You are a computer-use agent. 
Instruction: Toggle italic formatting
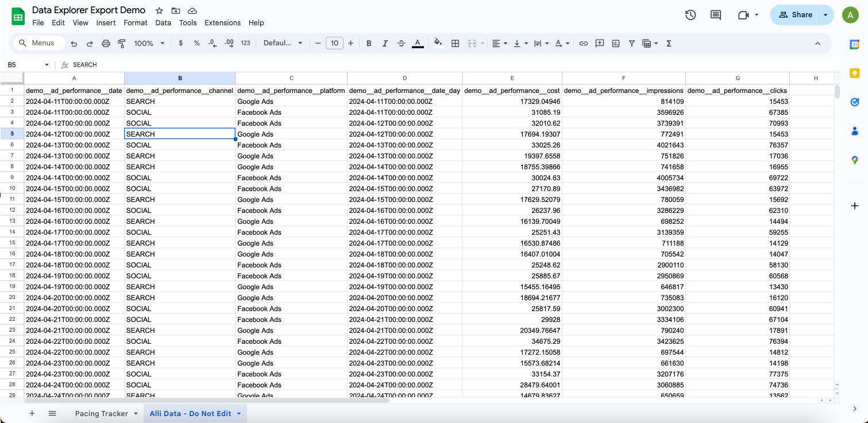(385, 43)
